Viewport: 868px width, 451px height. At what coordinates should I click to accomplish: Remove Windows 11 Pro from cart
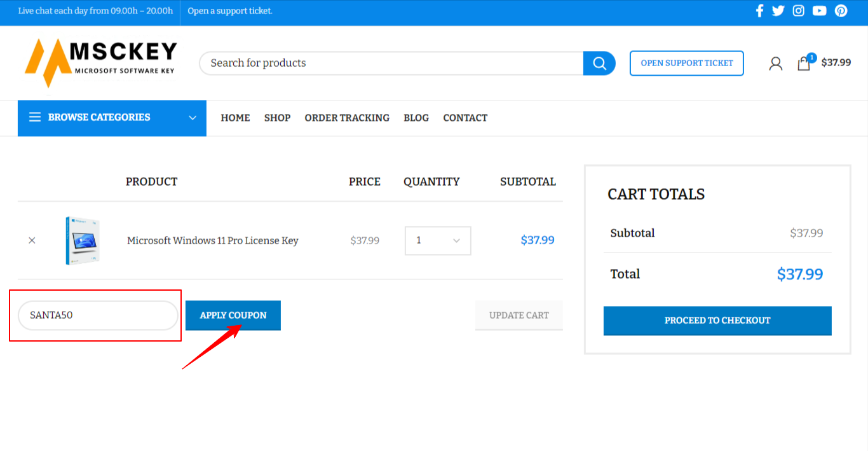click(32, 240)
